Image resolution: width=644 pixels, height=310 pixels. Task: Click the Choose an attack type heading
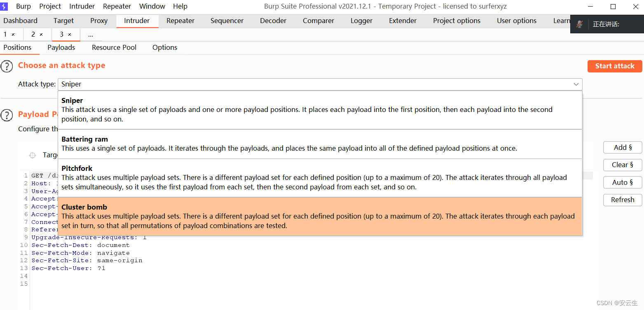point(62,65)
